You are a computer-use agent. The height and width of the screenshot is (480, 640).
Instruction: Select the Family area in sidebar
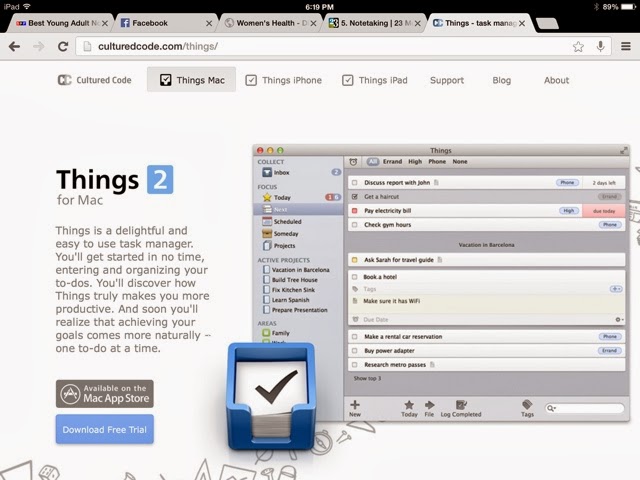(276, 333)
